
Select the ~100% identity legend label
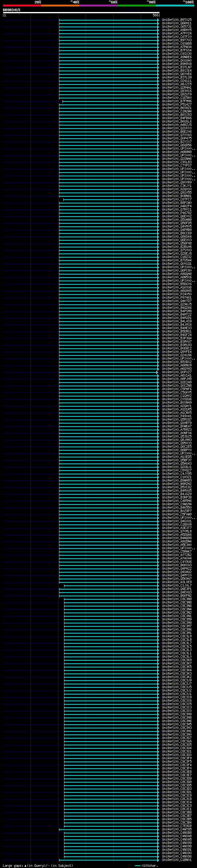point(189,2)
